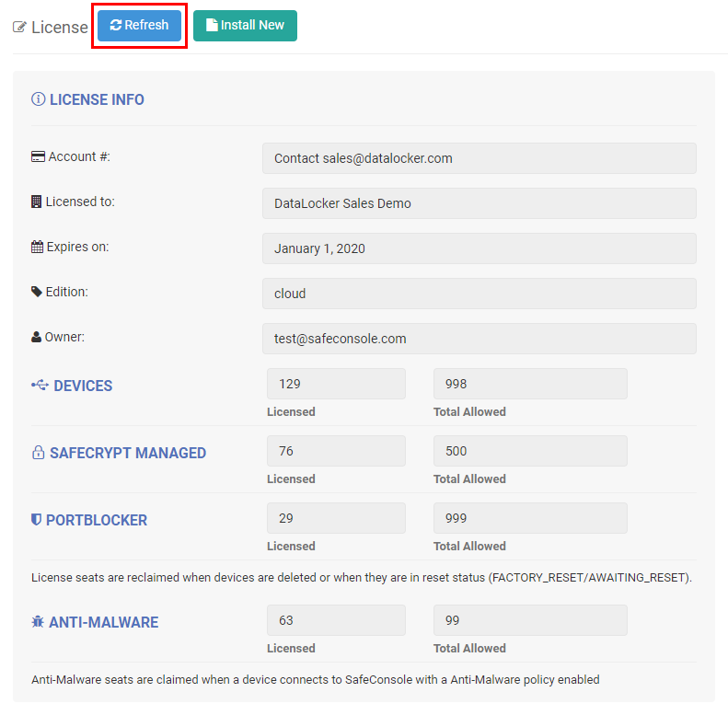Click the License Info circle icon
The image size is (728, 715).
tap(38, 98)
